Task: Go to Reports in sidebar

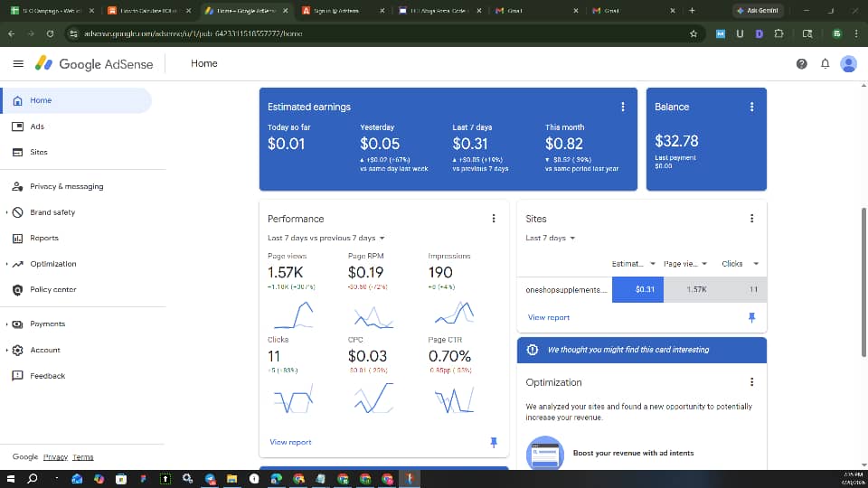Action: tap(43, 238)
